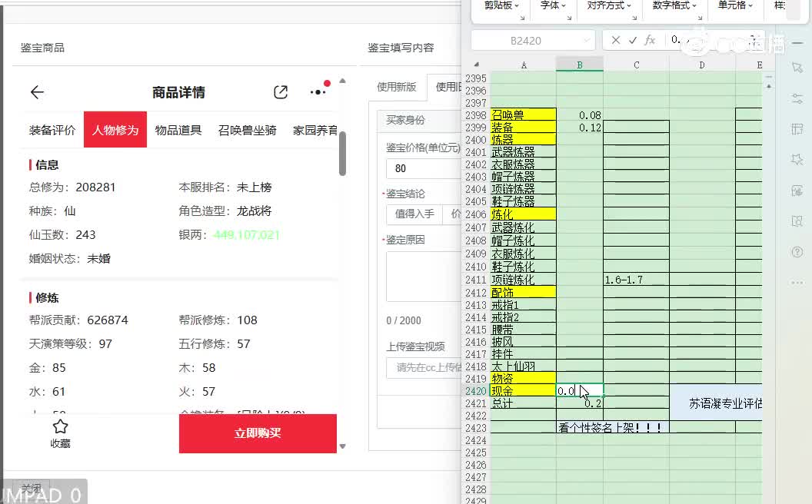Switch to the 装备评价 tab
Viewport: 812px width, 504px height.
pos(52,130)
